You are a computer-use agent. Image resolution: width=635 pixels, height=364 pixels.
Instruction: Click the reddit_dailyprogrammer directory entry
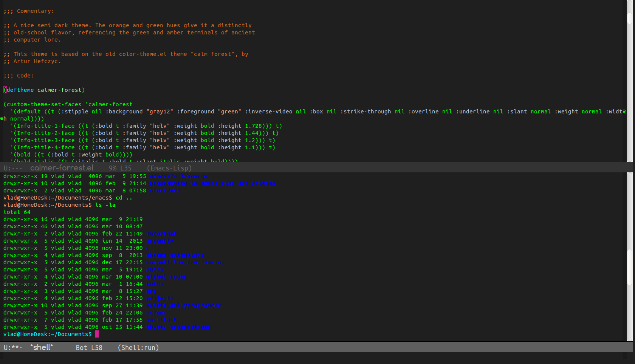183,305
